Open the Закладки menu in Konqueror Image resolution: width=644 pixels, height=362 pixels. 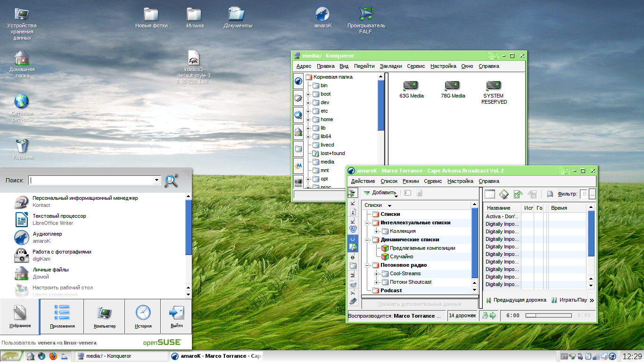[391, 66]
